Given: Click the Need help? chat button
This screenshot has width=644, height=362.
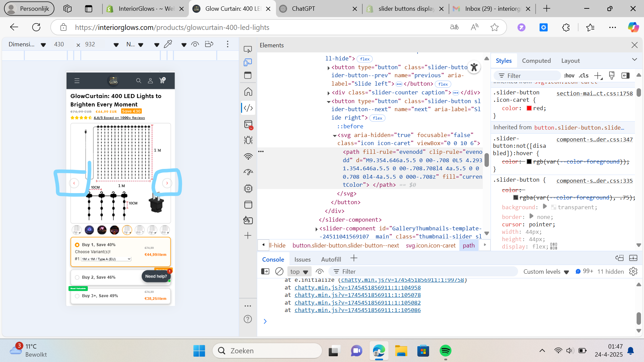Looking at the screenshot, I should pyautogui.click(x=156, y=276).
